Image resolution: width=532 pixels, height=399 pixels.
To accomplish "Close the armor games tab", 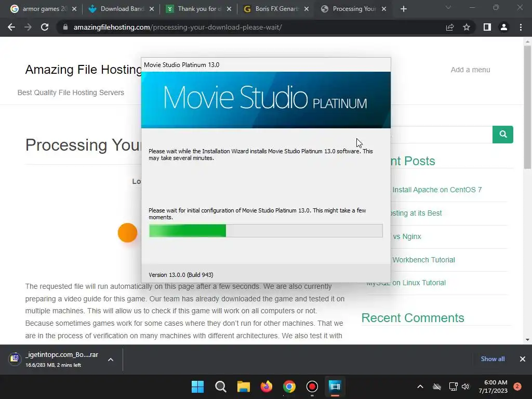I will pos(74,9).
